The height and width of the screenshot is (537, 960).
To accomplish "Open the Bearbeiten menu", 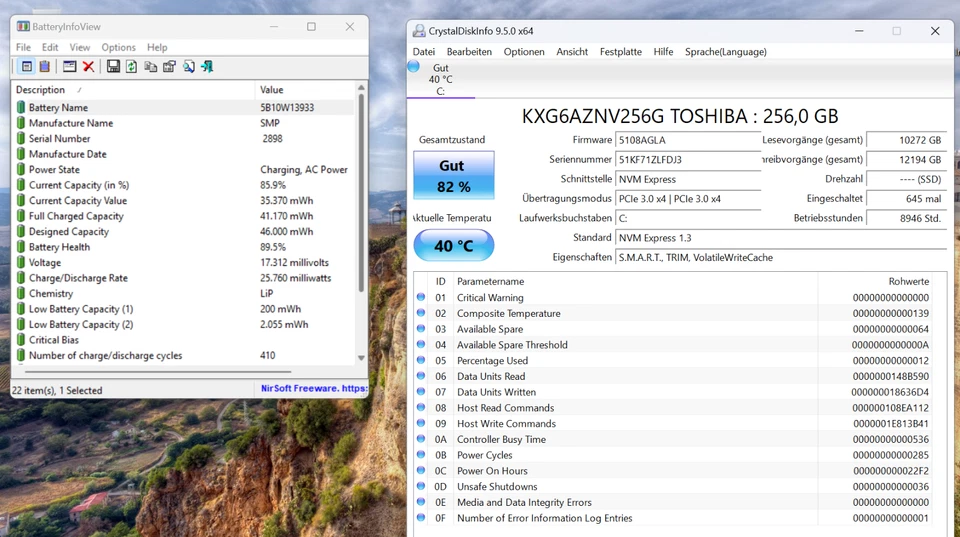I will (469, 52).
